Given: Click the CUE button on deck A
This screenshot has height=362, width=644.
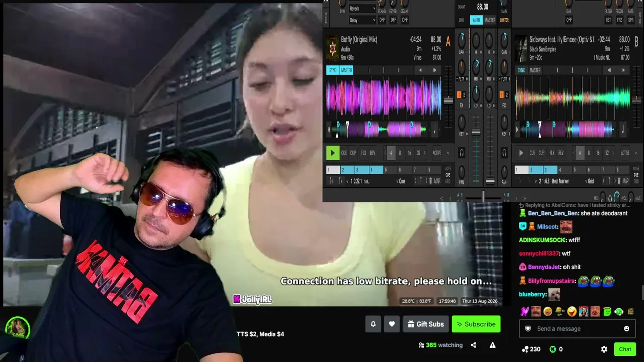Looking at the screenshot, I should point(344,153).
